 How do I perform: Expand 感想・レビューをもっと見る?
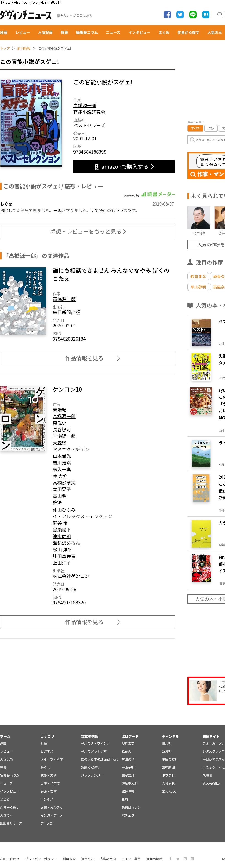click(88, 232)
